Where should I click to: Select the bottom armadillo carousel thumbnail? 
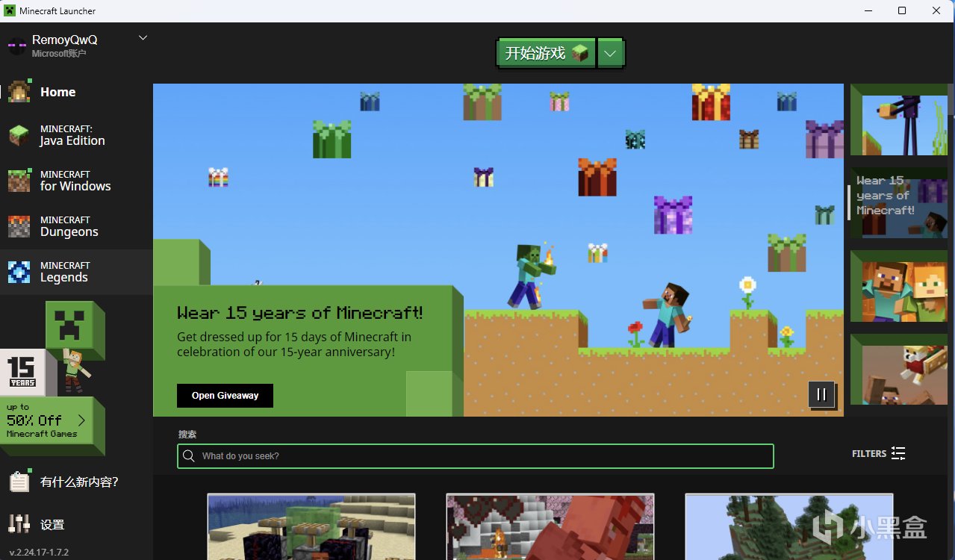[x=899, y=370]
